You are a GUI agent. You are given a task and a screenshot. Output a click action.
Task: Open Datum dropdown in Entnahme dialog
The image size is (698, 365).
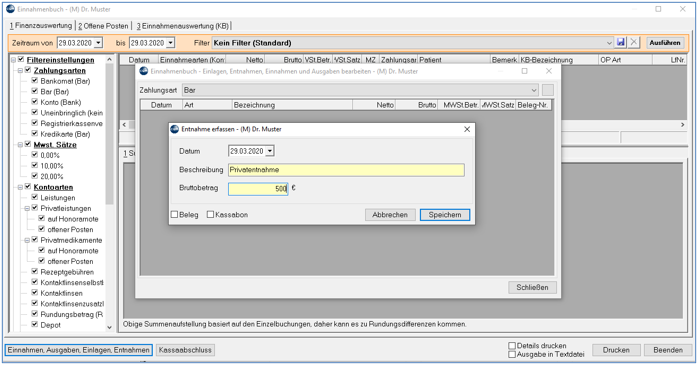(x=270, y=151)
